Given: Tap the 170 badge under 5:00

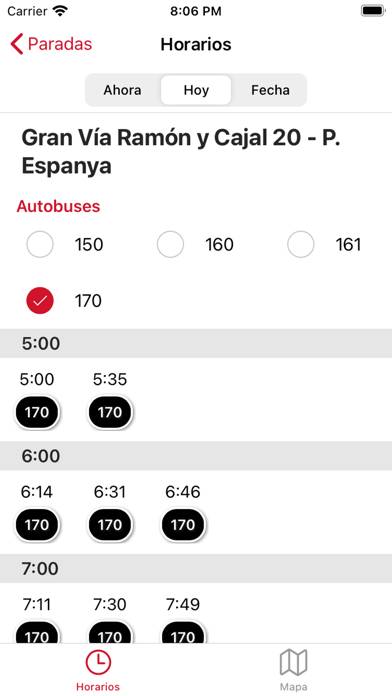Looking at the screenshot, I should [x=37, y=413].
